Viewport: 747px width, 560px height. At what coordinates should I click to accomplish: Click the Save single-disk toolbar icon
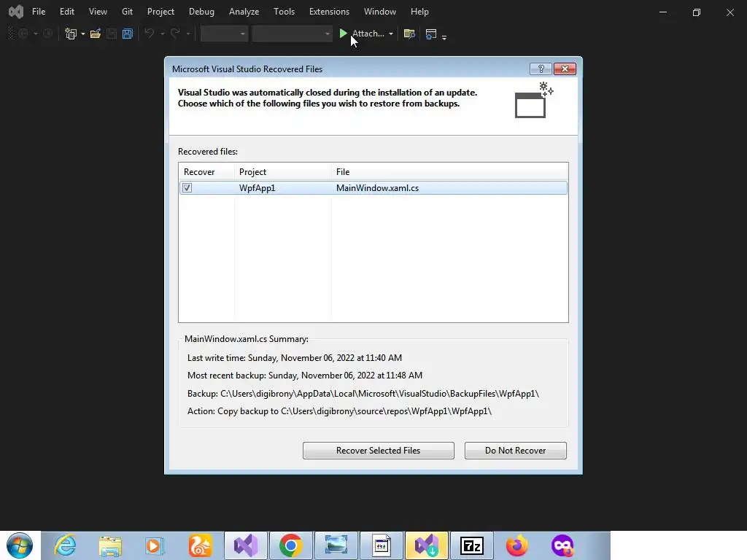pos(112,34)
